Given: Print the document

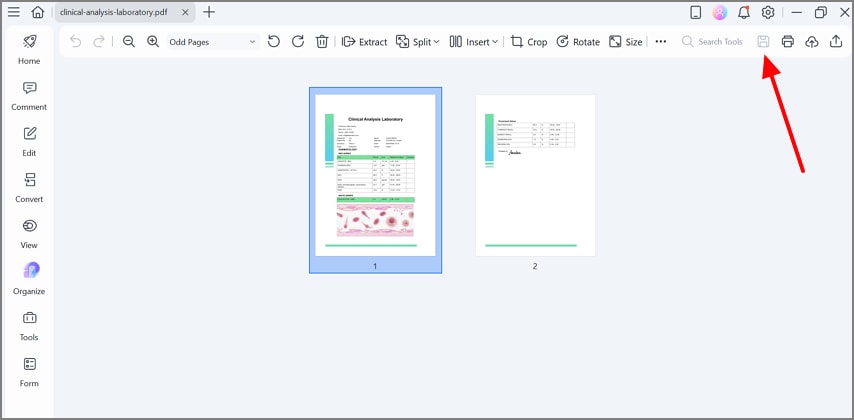Looking at the screenshot, I should coord(788,41).
